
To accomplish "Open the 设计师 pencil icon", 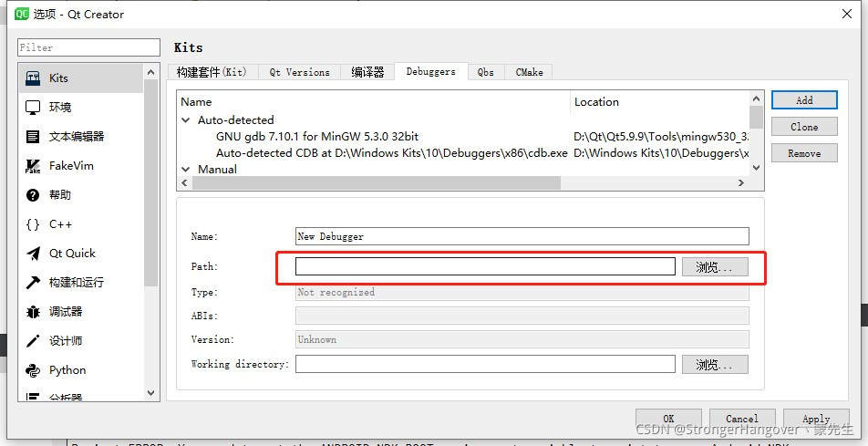I will tap(33, 341).
